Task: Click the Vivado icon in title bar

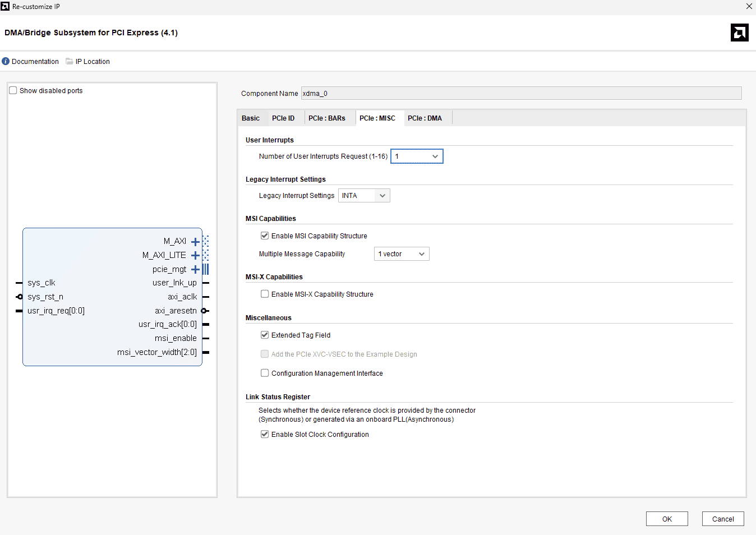Action: pyautogui.click(x=6, y=7)
